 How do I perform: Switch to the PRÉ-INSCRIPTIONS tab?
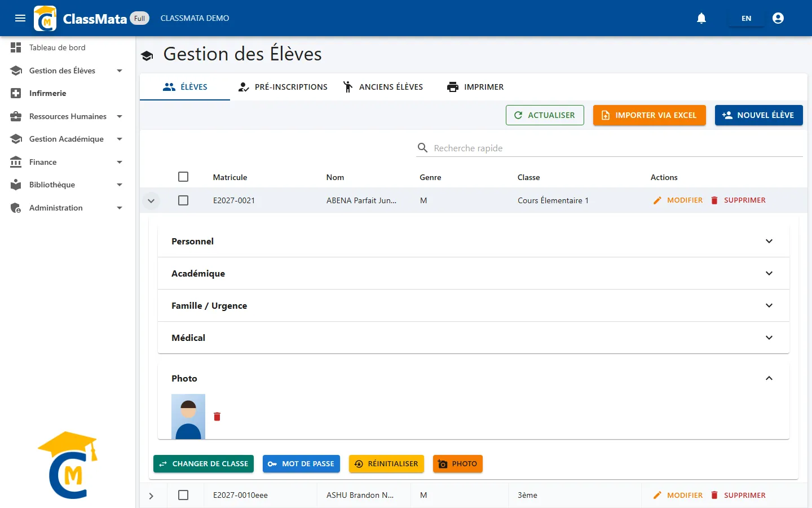tap(283, 87)
